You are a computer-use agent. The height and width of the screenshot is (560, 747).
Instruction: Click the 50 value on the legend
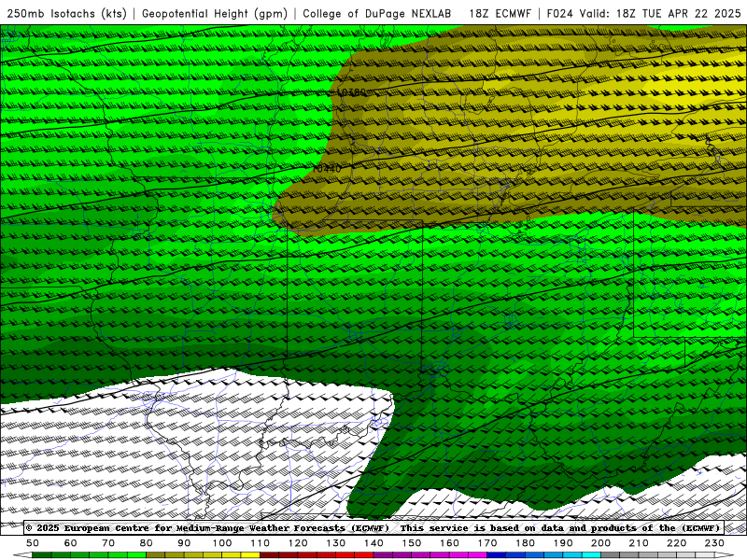(33, 543)
